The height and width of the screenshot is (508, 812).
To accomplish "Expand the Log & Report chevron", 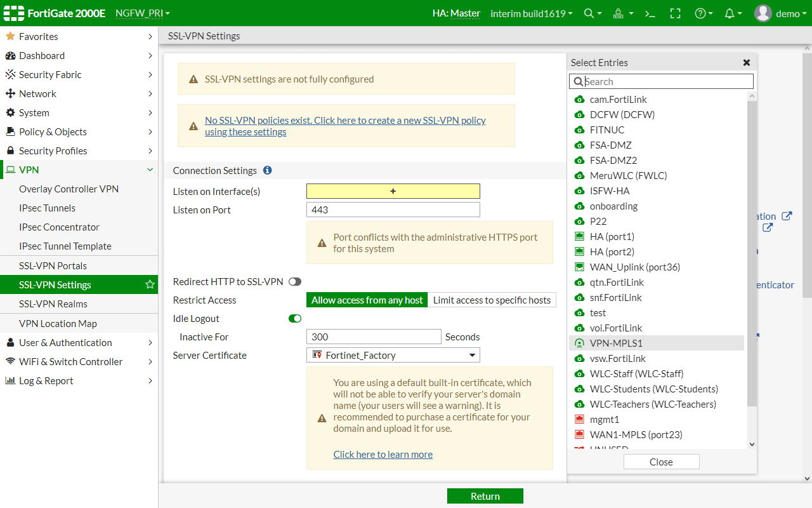I will click(x=150, y=380).
